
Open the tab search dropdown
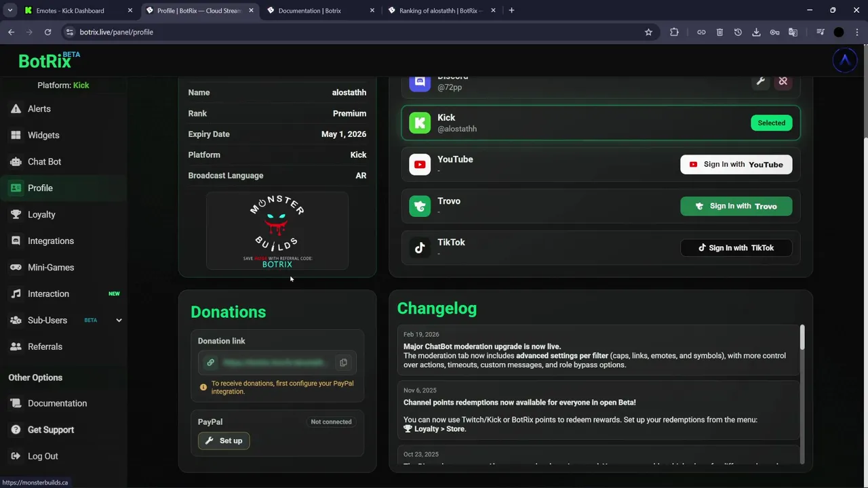(9, 10)
